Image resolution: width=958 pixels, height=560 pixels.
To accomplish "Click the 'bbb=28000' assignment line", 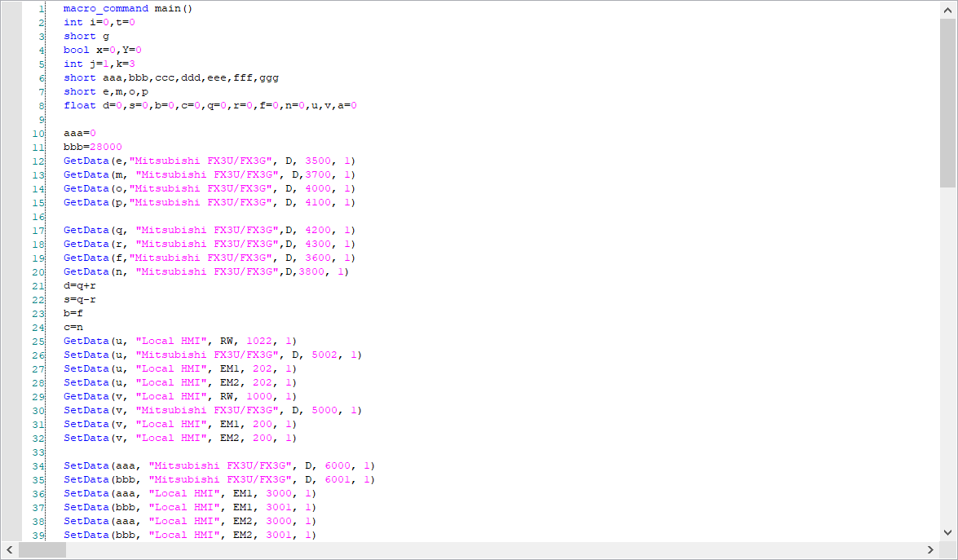I will (93, 148).
